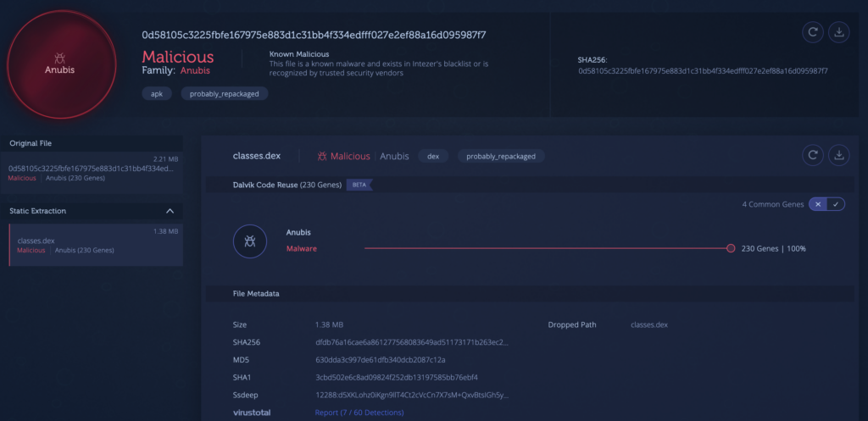The image size is (868, 421).
Task: Collapse the Static Extraction section
Action: click(x=170, y=211)
